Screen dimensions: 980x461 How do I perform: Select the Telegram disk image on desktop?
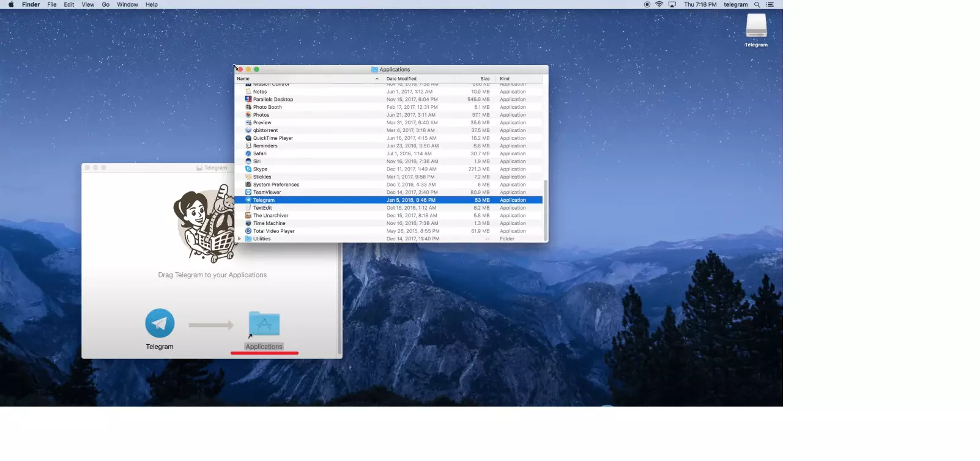pos(756,26)
